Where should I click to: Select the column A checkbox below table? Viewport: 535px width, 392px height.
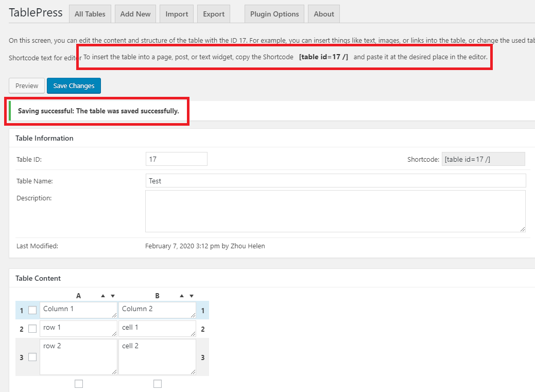tap(79, 384)
